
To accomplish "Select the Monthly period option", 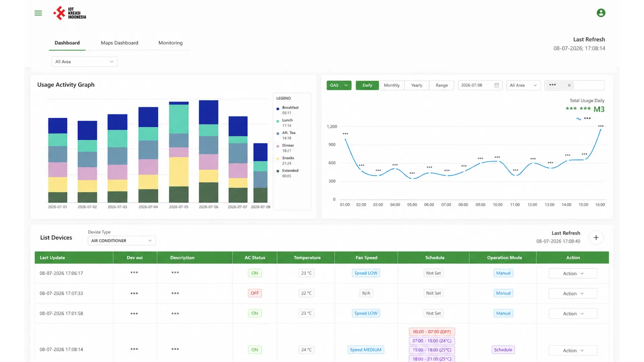I will pos(392,85).
